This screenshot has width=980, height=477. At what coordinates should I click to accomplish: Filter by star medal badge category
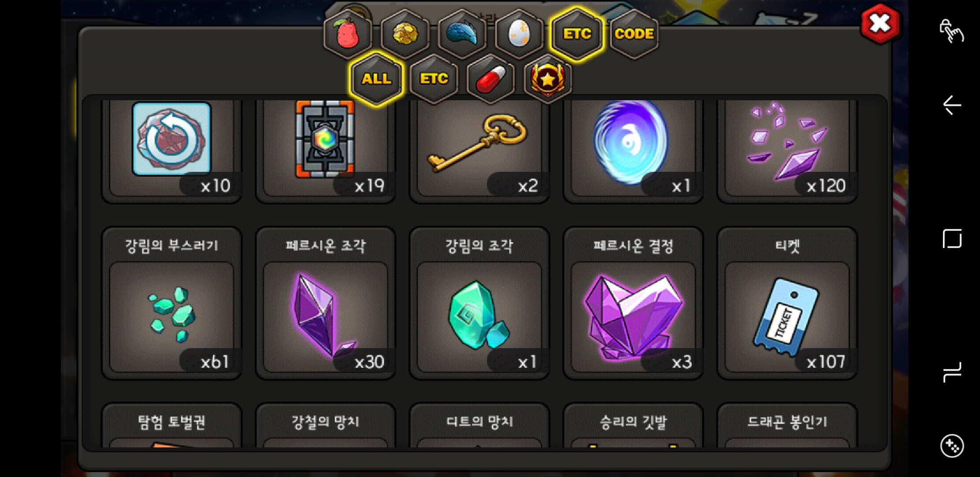coord(548,79)
